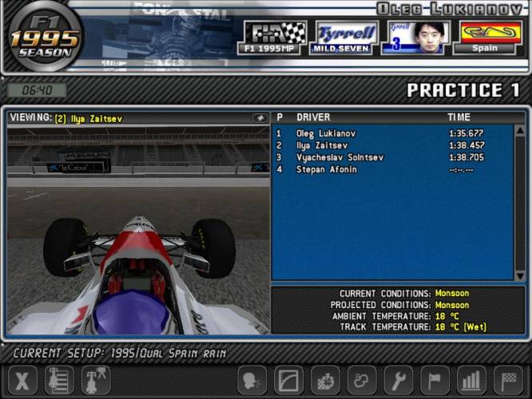Click the gearbox puzzle-piece icon
This screenshot has height=399, width=532.
coord(325,380)
